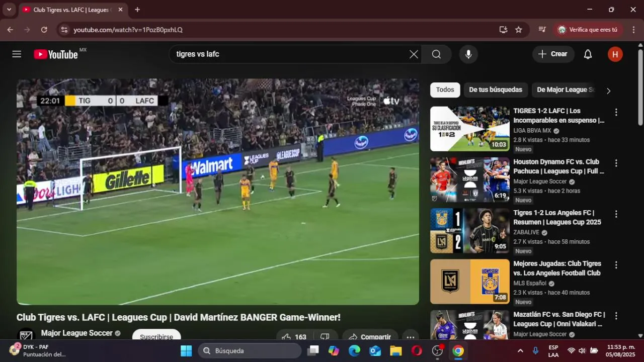Go back with browser back arrow
Viewport: 644px width, 362px height.
(x=10, y=30)
